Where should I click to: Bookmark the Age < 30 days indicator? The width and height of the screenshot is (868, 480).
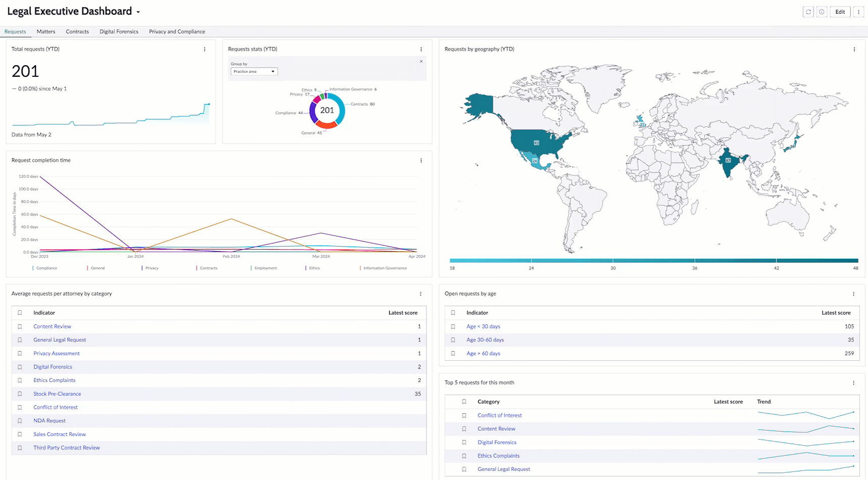pyautogui.click(x=453, y=327)
